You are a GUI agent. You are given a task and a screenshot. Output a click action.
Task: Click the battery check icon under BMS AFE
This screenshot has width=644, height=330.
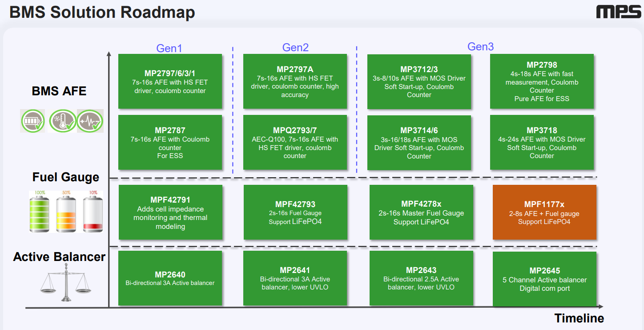coord(32,121)
